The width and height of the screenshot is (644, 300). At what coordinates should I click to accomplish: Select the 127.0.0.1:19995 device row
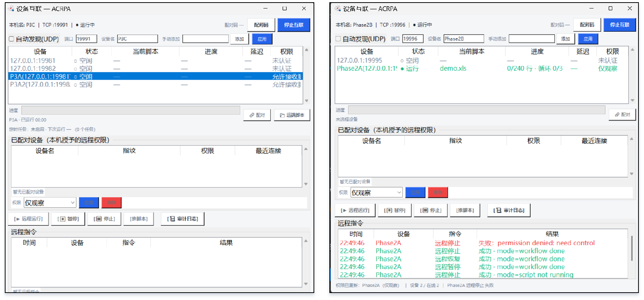[482, 60]
